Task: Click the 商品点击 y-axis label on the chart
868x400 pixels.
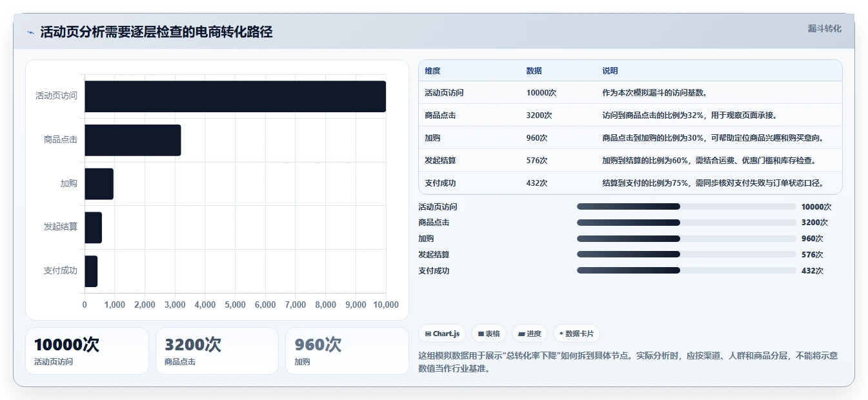Action: [x=61, y=140]
